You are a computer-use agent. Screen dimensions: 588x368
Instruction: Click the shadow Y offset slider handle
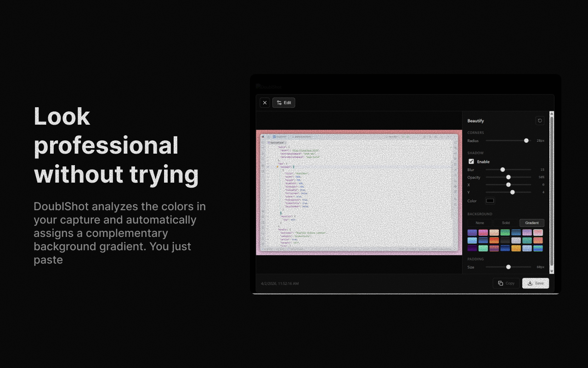(x=513, y=192)
